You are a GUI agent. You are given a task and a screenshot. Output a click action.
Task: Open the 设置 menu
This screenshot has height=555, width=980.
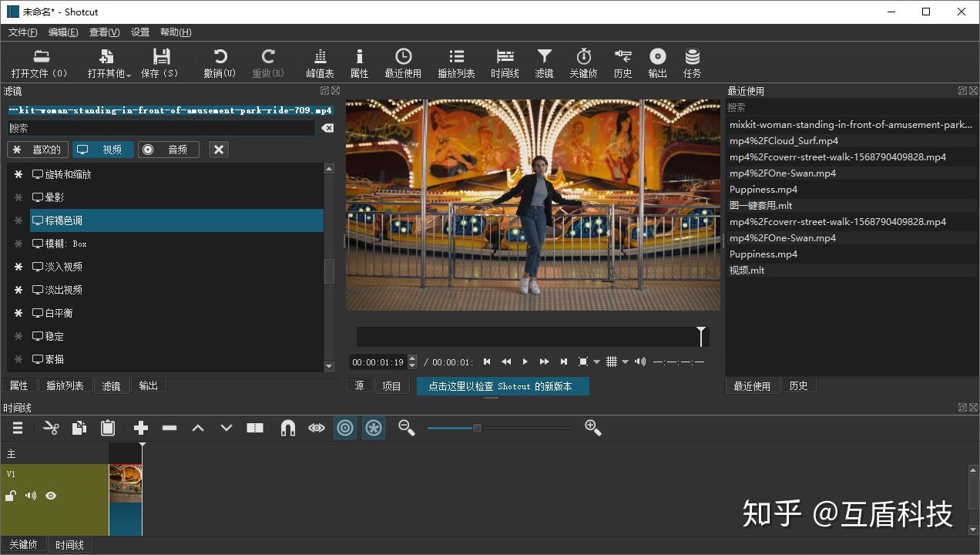point(140,32)
